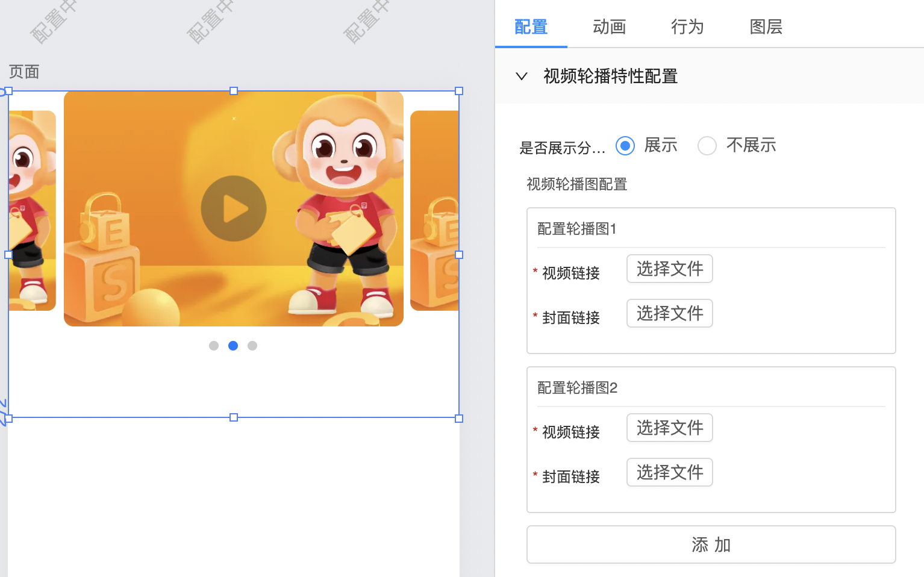Choose file for 轮播图1 视频链接
Image resolution: width=924 pixels, height=577 pixels.
coord(669,269)
